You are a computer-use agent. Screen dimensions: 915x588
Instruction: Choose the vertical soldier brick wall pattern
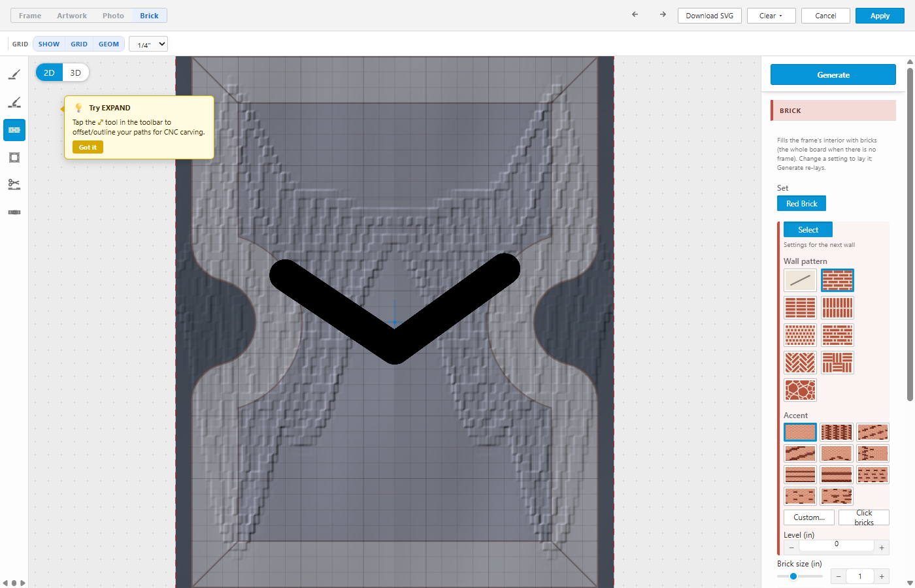pos(837,308)
